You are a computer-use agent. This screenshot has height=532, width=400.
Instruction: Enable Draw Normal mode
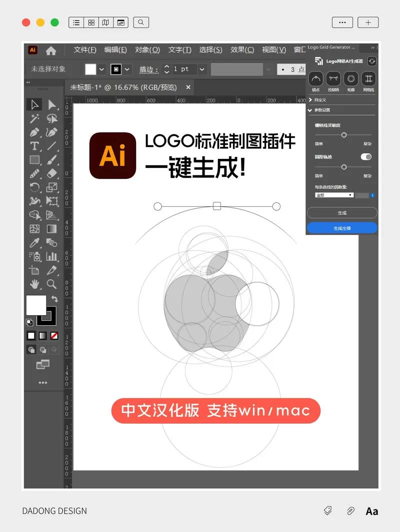click(31, 350)
